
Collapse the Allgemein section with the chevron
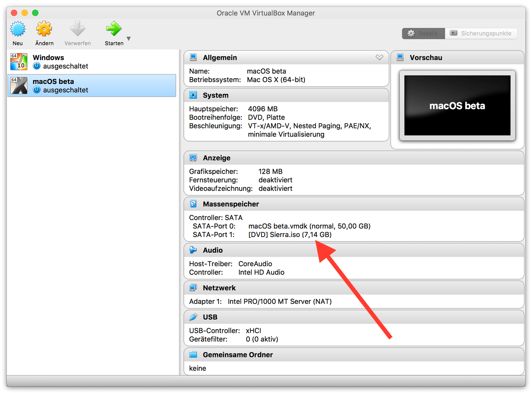pyautogui.click(x=379, y=57)
